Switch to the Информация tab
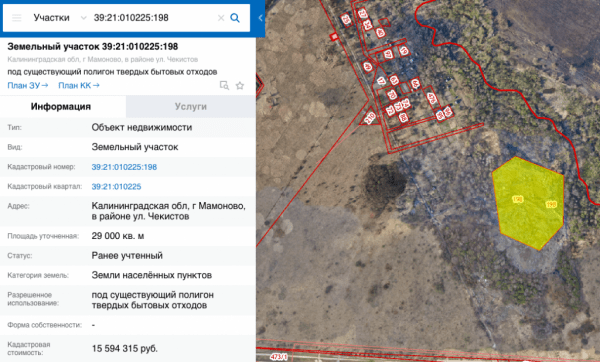Image resolution: width=600 pixels, height=362 pixels. tap(63, 106)
